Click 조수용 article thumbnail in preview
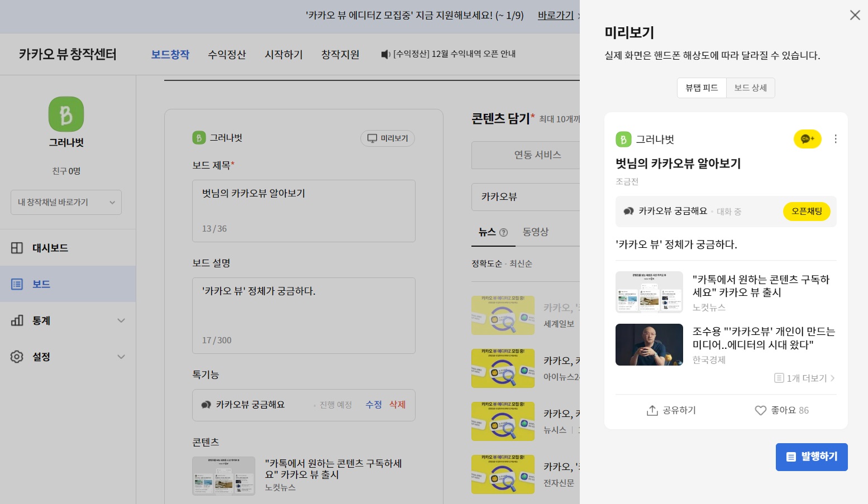 (649, 344)
